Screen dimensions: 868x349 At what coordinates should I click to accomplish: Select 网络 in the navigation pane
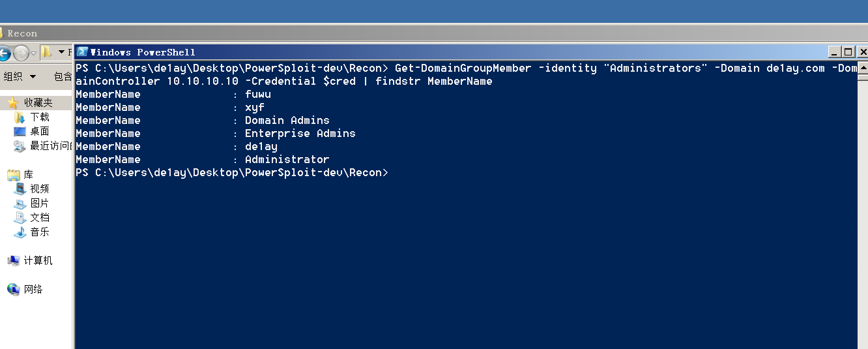pos(33,290)
